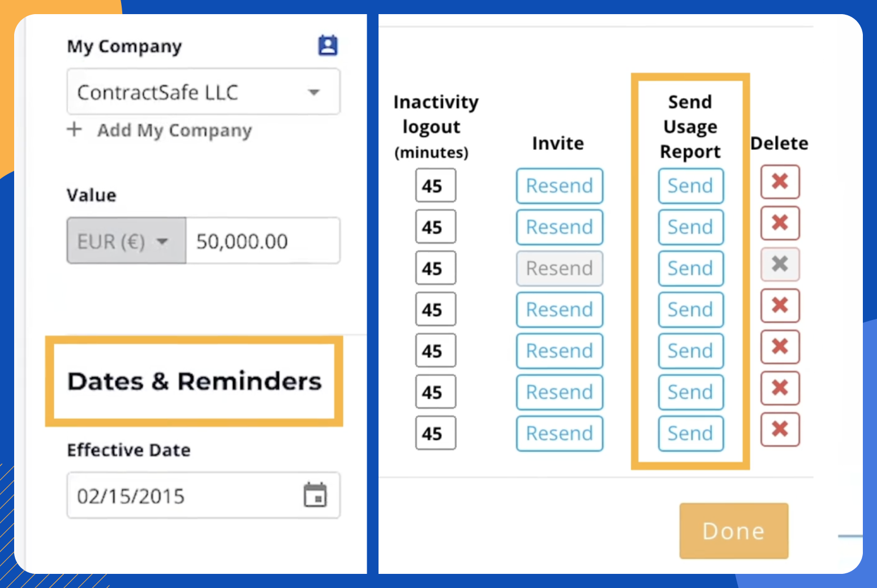
Task: Resend the invite for the first user
Action: tap(559, 185)
